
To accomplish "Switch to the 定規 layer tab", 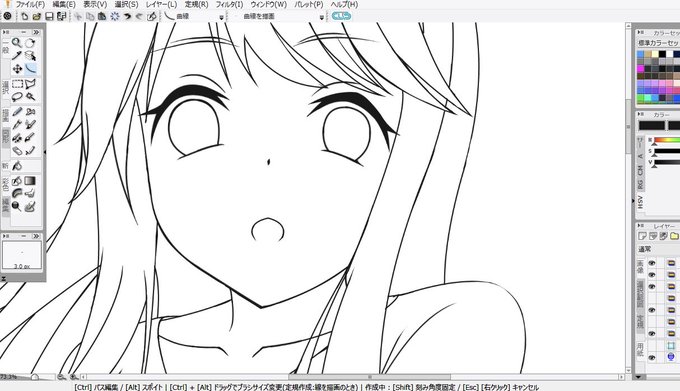I will (x=640, y=322).
